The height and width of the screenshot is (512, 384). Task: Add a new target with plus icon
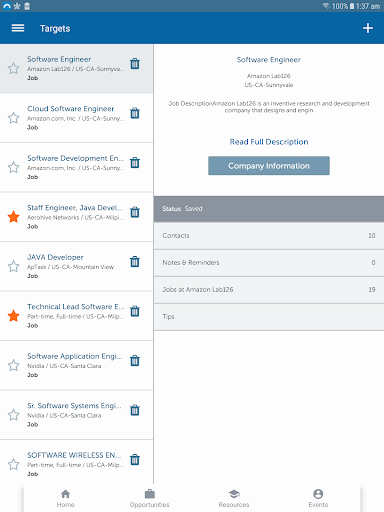point(368,28)
